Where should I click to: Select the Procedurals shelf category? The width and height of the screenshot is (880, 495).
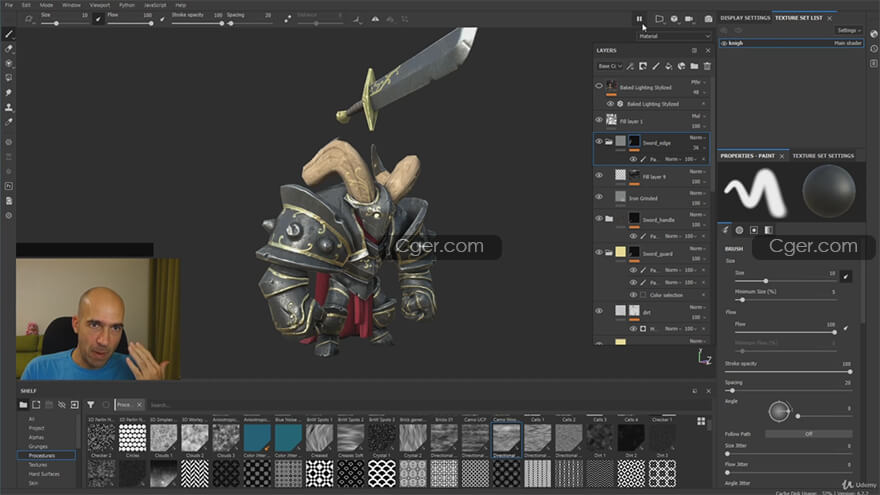coord(46,455)
